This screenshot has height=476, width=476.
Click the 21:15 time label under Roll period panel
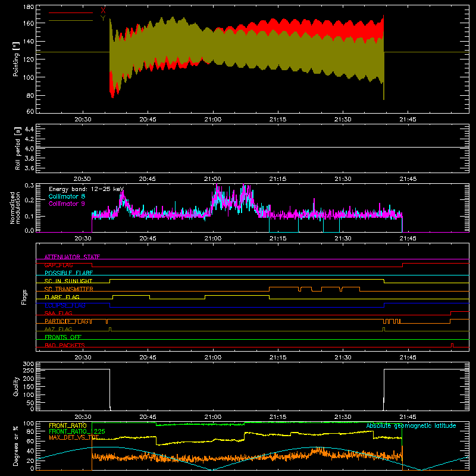tap(278, 179)
